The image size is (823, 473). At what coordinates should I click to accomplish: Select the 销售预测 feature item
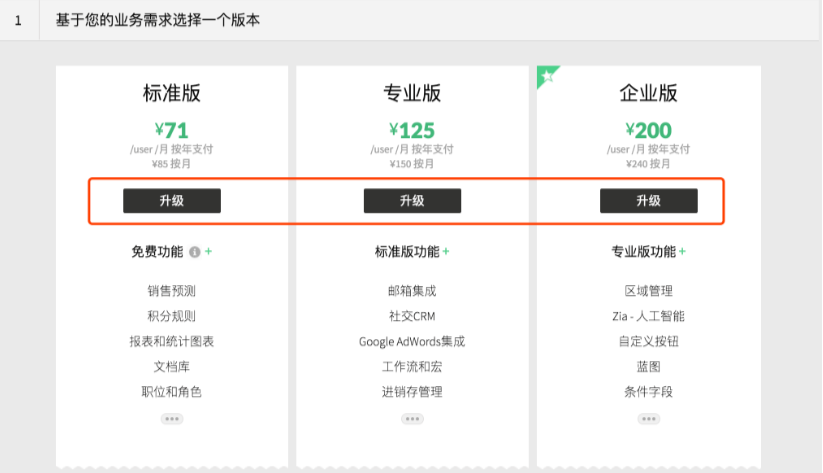point(171,291)
